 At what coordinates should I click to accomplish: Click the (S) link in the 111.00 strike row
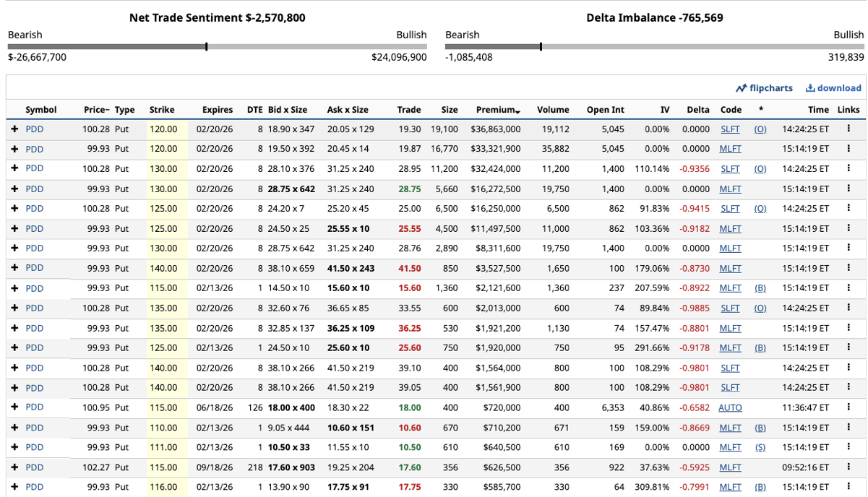click(x=760, y=447)
